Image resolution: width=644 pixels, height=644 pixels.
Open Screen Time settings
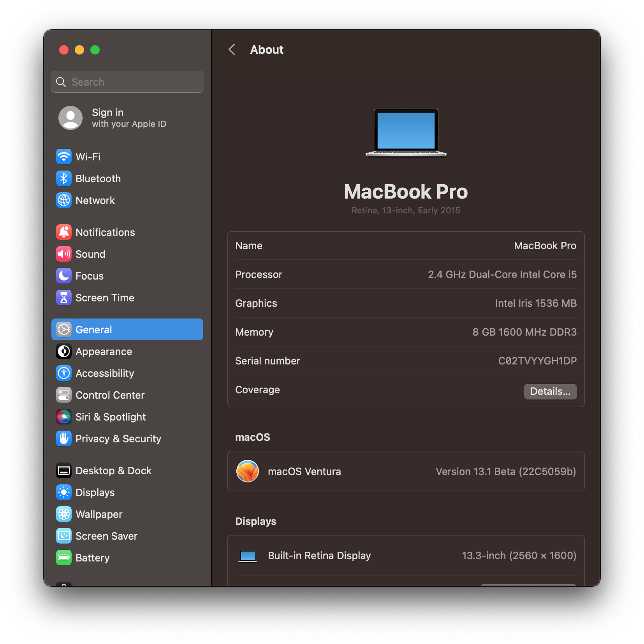click(x=127, y=298)
